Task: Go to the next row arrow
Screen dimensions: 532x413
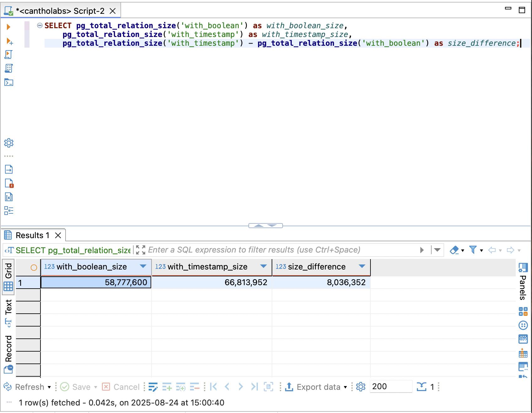Action: pos(241,387)
